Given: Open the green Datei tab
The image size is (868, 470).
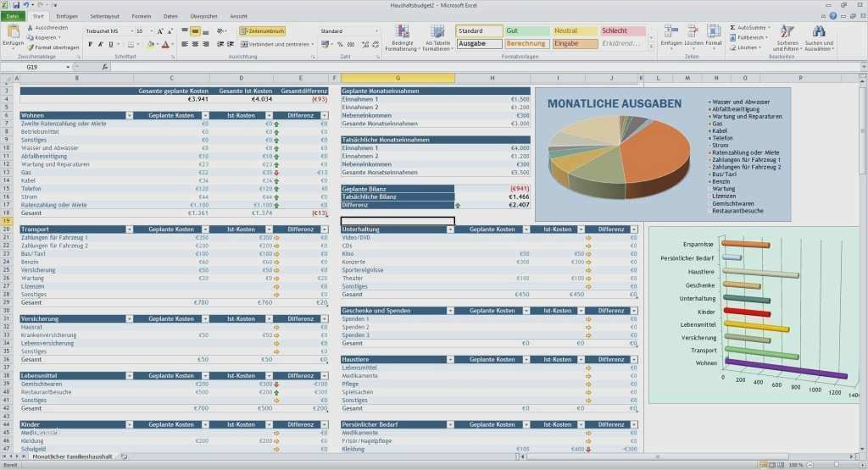Looking at the screenshot, I should tap(12, 17).
